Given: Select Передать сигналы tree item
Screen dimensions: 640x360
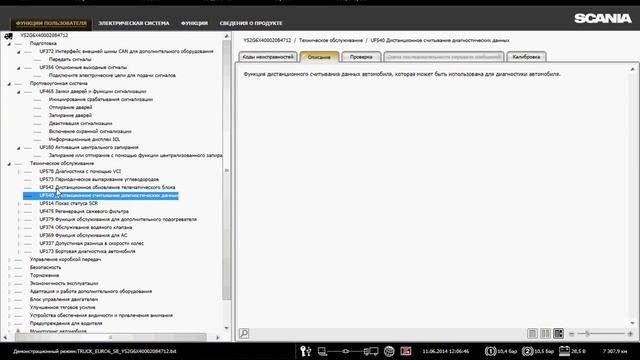Looking at the screenshot, I should pyautogui.click(x=70, y=60).
